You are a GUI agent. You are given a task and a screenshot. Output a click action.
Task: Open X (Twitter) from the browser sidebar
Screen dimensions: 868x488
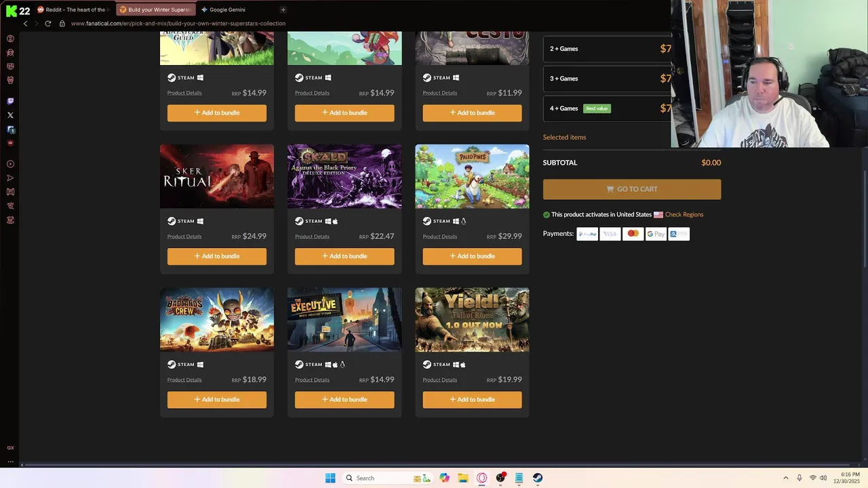(10, 115)
